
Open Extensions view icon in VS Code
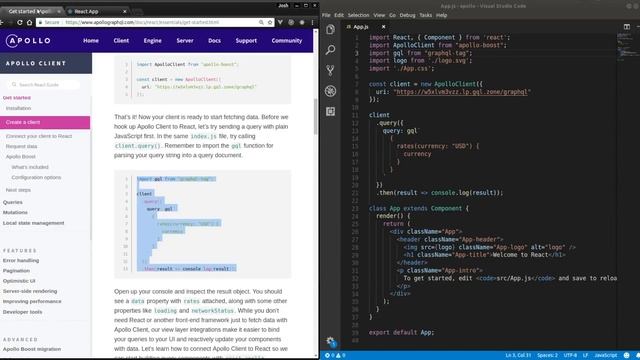pos(330,111)
